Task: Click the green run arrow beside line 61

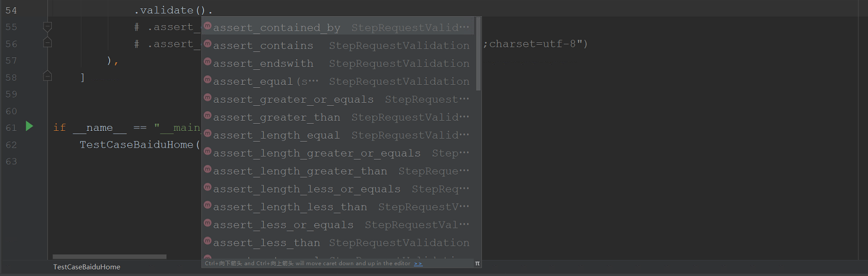Action: pos(29,126)
